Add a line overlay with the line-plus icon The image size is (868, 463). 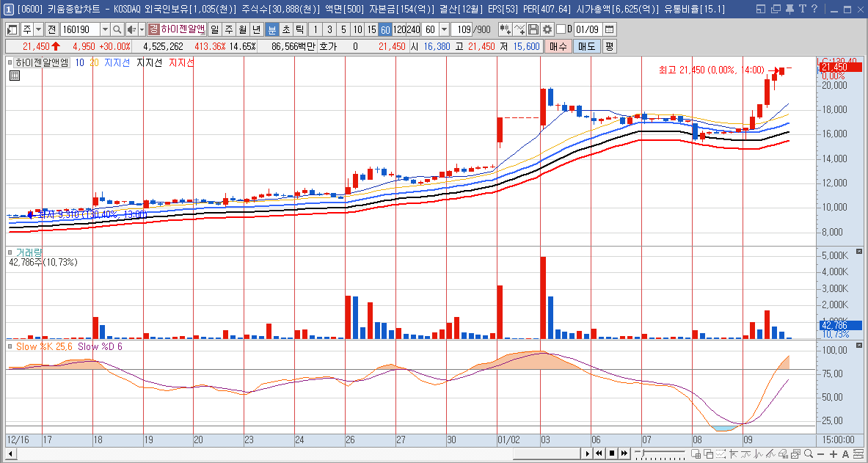click(x=519, y=29)
